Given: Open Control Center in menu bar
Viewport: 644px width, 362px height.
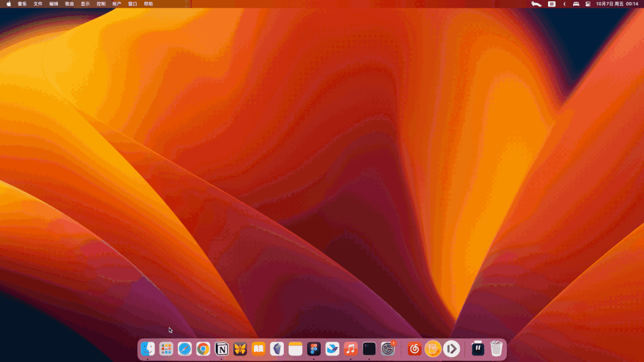Looking at the screenshot, I should [x=587, y=4].
